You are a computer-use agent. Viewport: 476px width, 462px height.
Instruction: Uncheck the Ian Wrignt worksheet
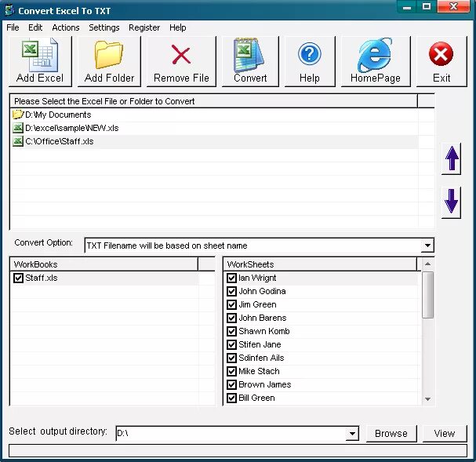(x=231, y=278)
